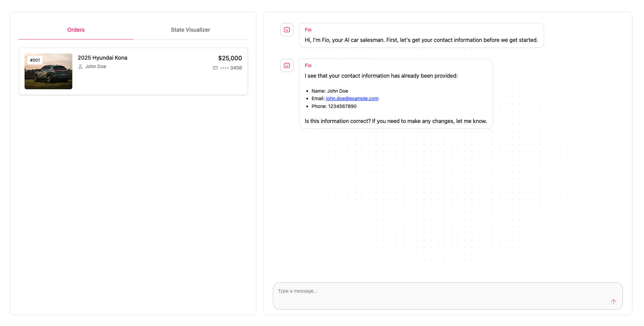Click the "Name: John Doe" line in chat
Image resolution: width=644 pixels, height=326 pixels.
coord(330,91)
